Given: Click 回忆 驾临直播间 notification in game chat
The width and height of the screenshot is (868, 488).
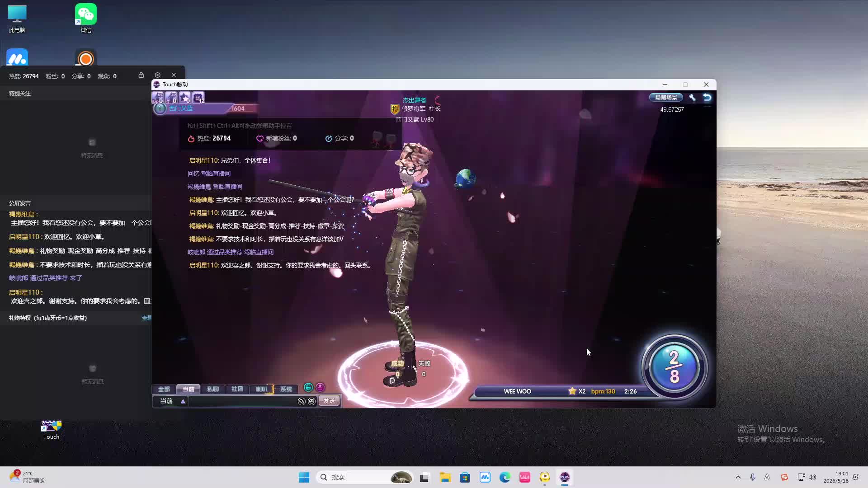Looking at the screenshot, I should point(209,174).
